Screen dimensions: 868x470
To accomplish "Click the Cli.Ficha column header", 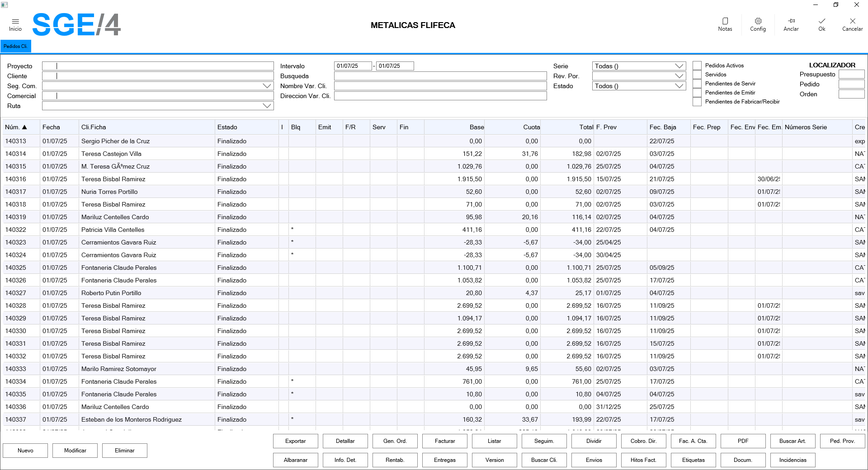I will (146, 127).
